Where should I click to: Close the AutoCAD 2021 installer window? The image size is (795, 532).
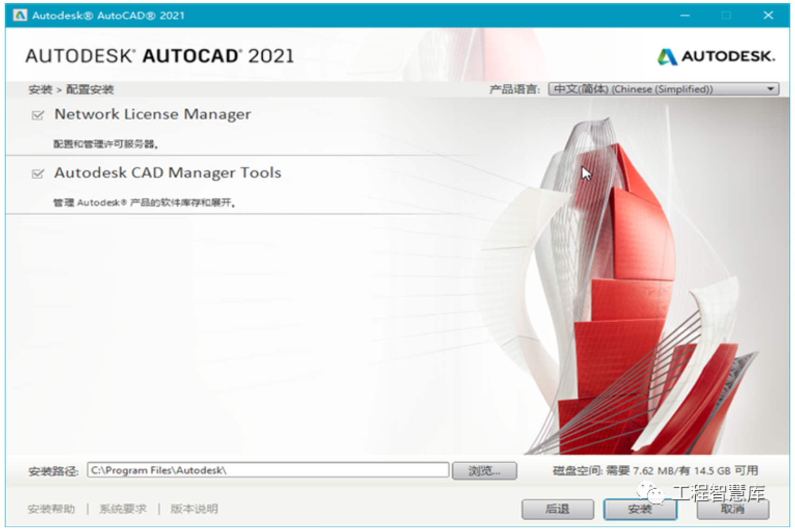pyautogui.click(x=768, y=15)
